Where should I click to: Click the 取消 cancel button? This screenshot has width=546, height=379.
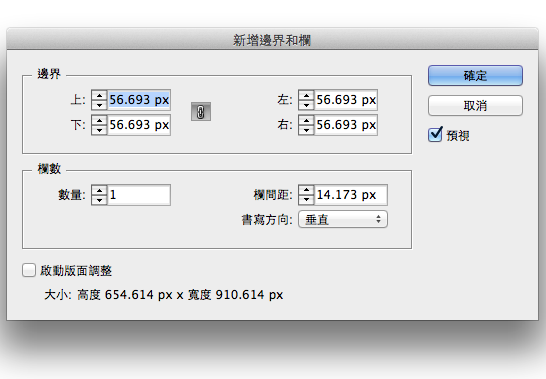pyautogui.click(x=475, y=105)
